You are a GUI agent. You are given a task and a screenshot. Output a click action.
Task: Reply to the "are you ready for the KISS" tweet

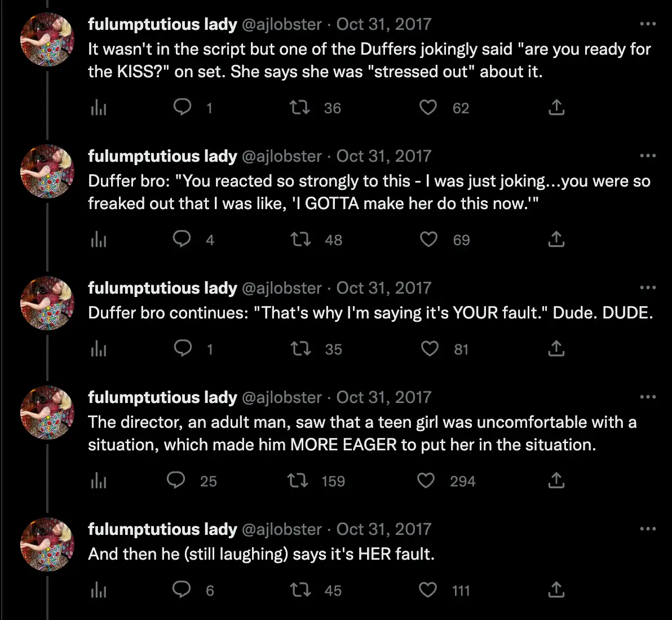[182, 107]
